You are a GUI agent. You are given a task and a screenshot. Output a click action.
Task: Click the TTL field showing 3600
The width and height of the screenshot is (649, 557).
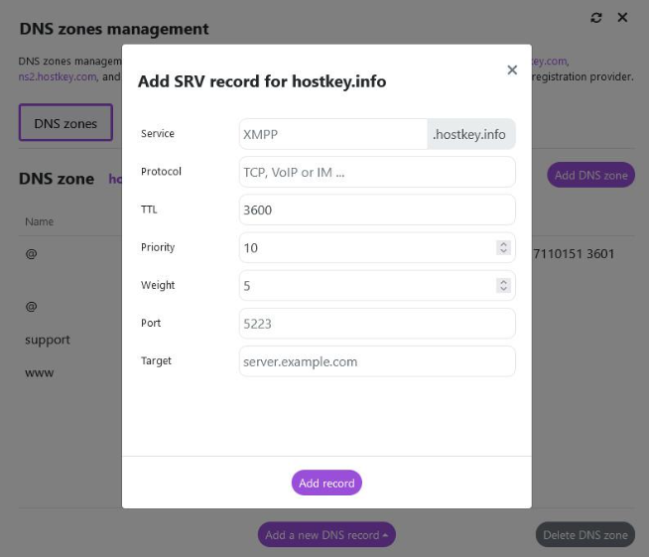click(x=377, y=210)
